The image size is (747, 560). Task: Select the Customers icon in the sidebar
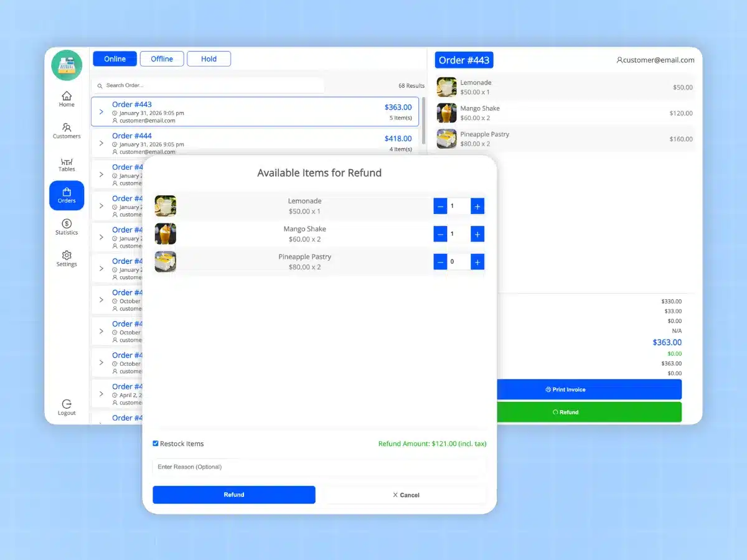click(66, 131)
